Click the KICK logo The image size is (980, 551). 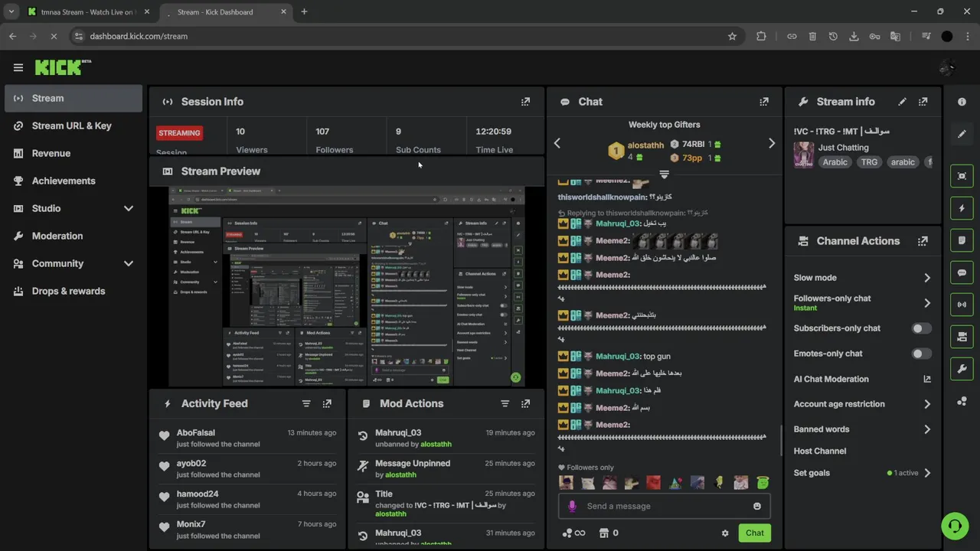[x=63, y=67]
